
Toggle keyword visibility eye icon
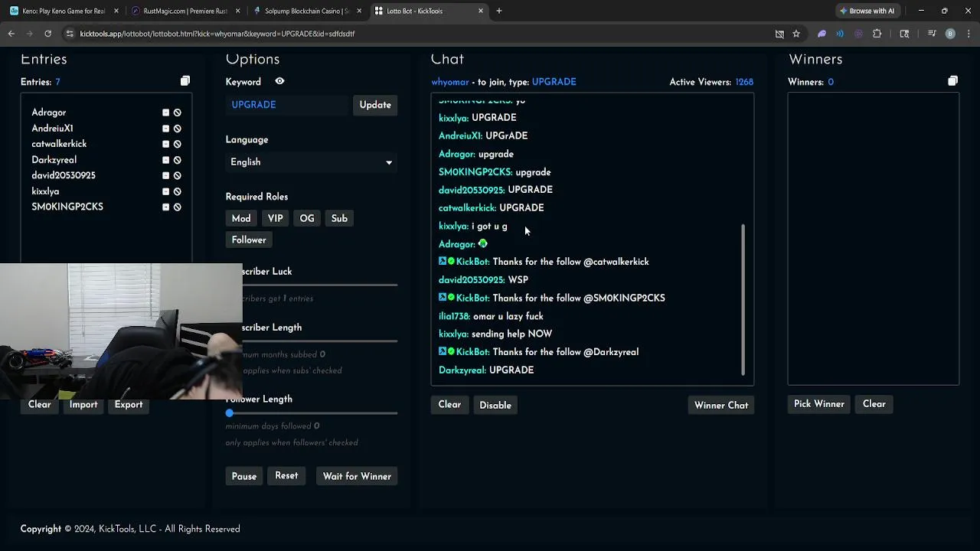(279, 81)
